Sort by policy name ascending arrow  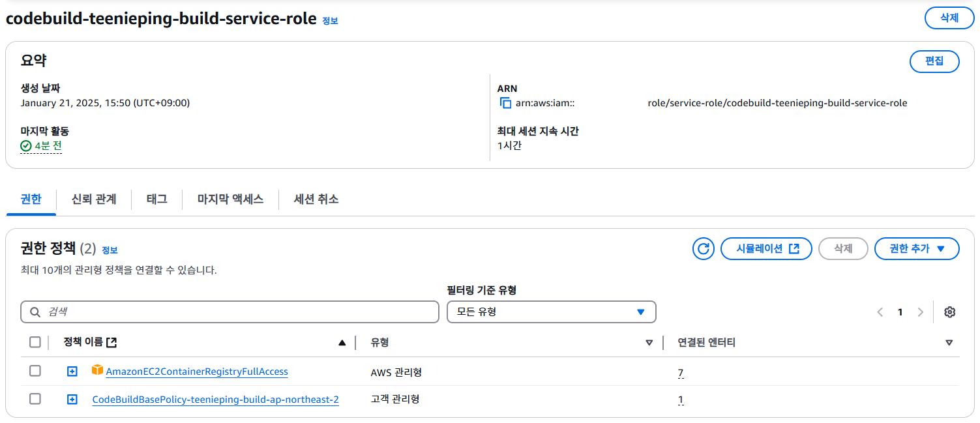pos(342,343)
